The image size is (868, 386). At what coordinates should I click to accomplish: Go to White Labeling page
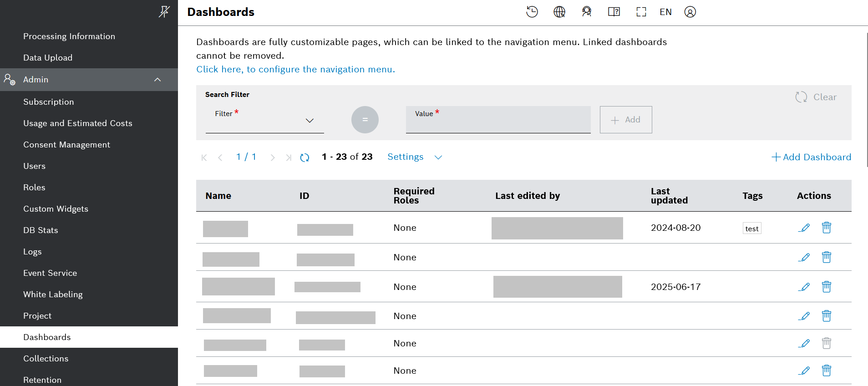point(53,295)
